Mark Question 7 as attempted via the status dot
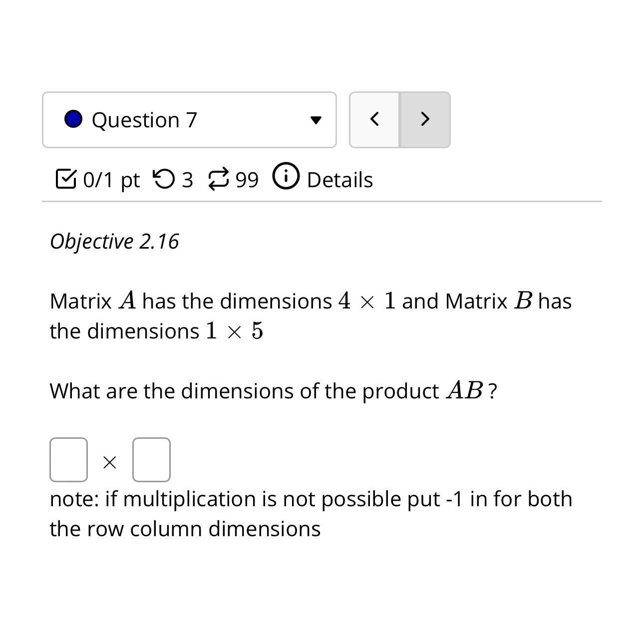Viewport: 644px width, 644px height. [73, 120]
